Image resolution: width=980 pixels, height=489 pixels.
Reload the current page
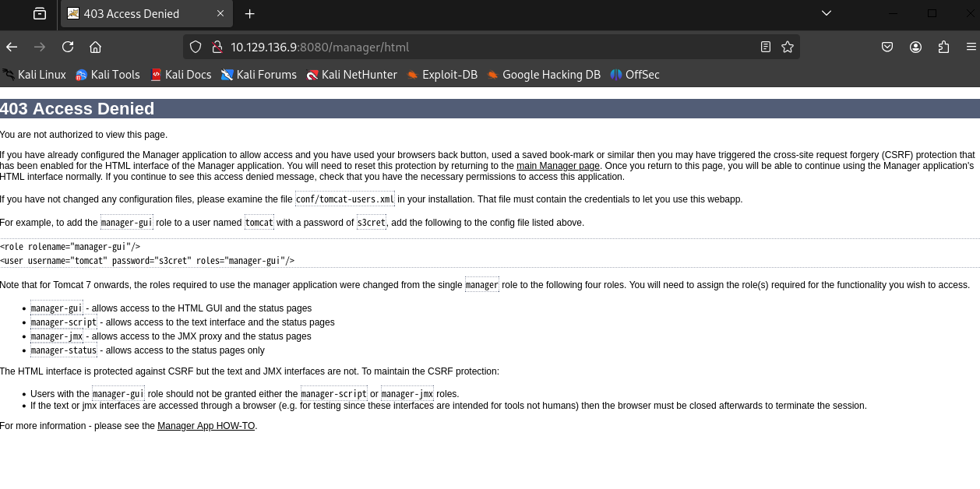pos(68,47)
